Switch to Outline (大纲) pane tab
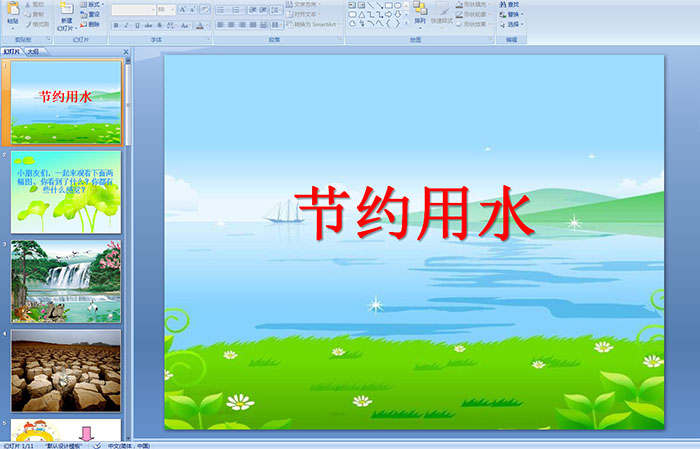 [33, 52]
